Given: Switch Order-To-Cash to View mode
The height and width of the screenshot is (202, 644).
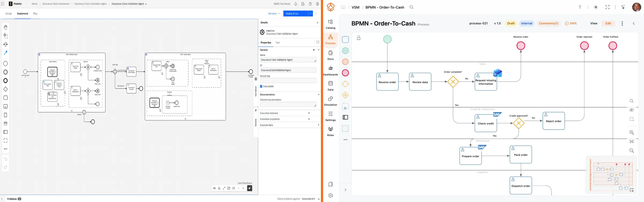Looking at the screenshot, I should [594, 23].
